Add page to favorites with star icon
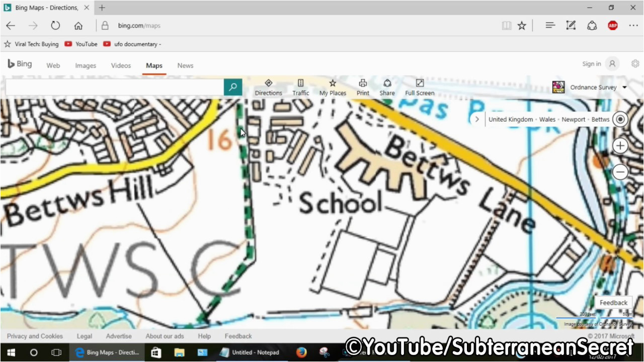644x362 pixels. point(522,26)
